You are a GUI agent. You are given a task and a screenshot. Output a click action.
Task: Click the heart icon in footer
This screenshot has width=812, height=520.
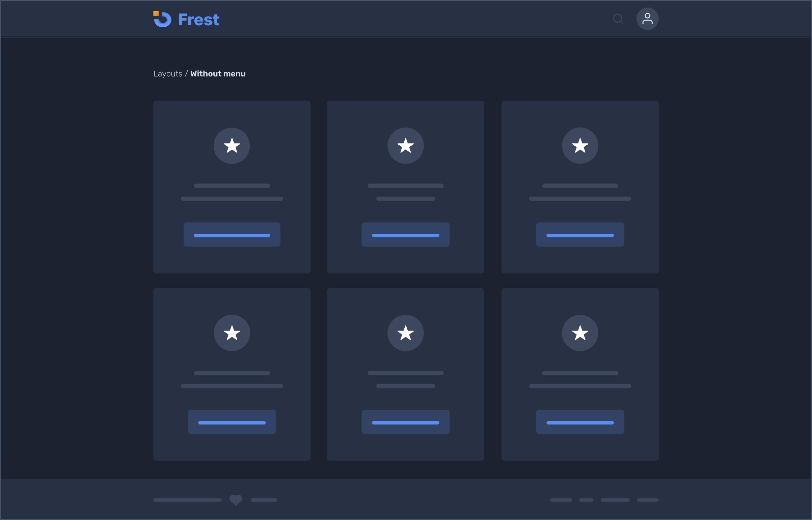(236, 500)
